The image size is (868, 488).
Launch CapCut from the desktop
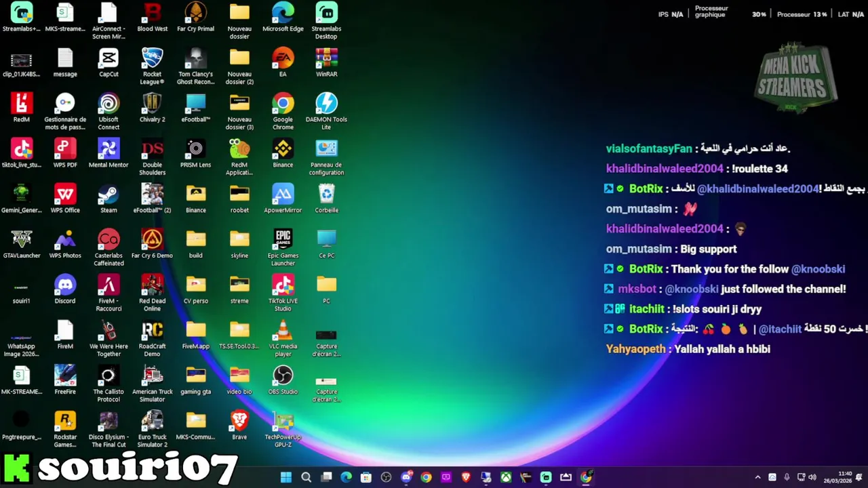(x=108, y=63)
